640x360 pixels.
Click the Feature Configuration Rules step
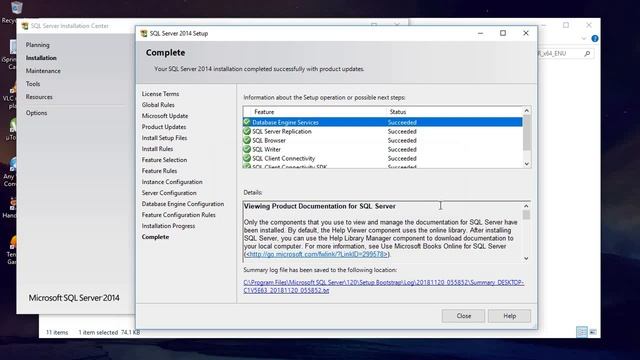[178, 215]
